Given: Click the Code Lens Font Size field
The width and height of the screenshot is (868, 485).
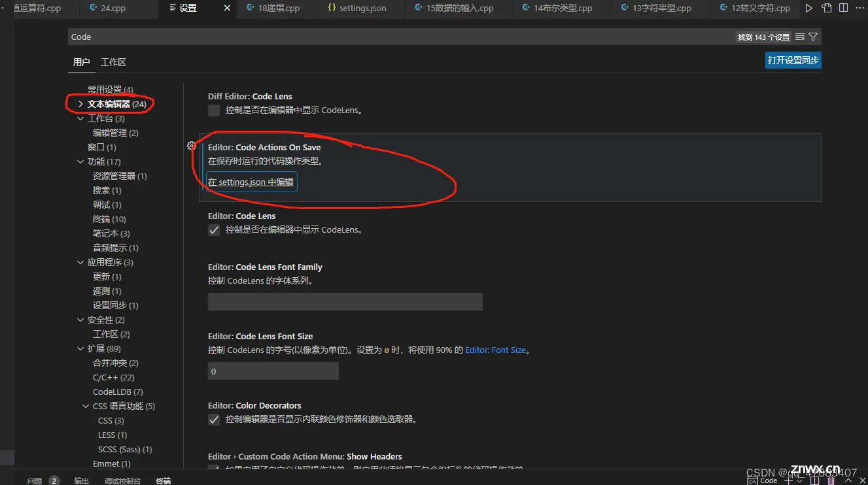Looking at the screenshot, I should 273,371.
